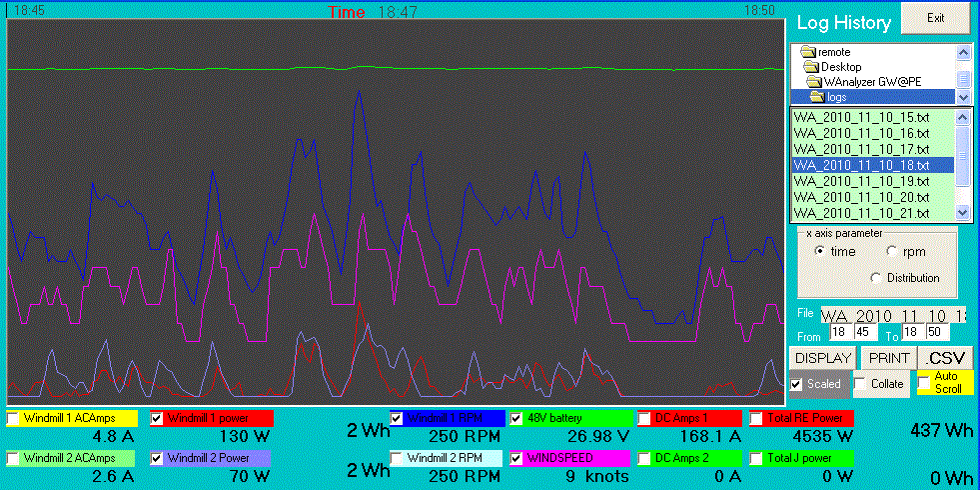Select the rpm x-axis radio button
This screenshot has width=980, height=490.
[892, 252]
